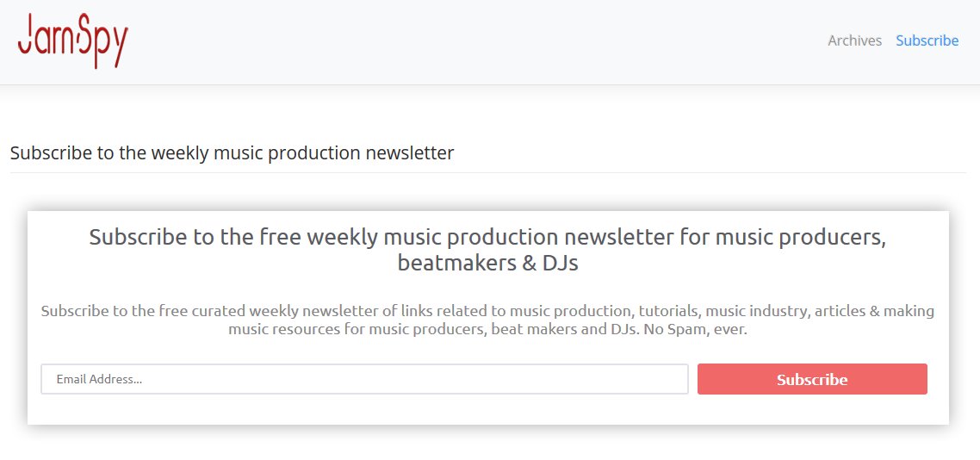Select the Subscribe navigation link

(927, 40)
